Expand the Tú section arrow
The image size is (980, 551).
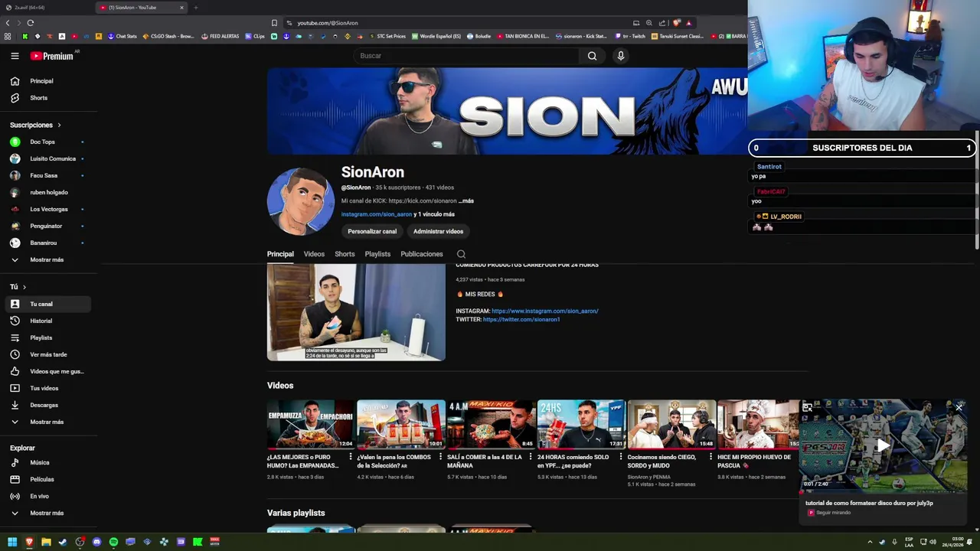click(24, 287)
